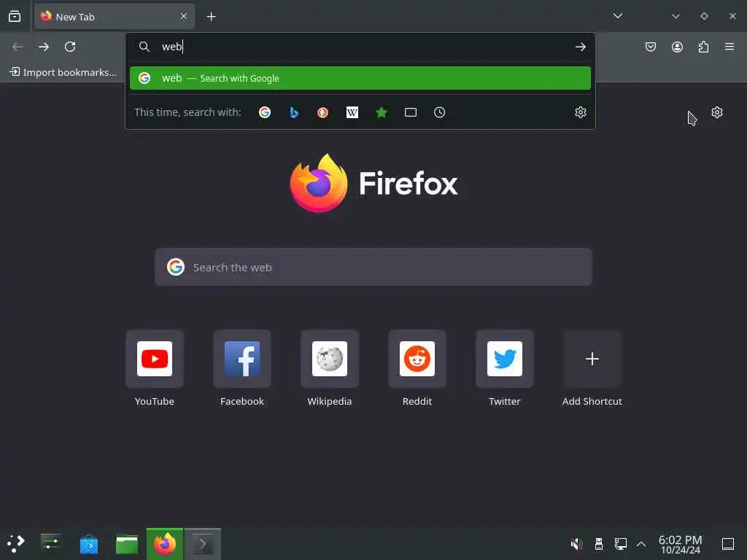Open network connections tray icon
This screenshot has width=747, height=560.
pos(620,543)
